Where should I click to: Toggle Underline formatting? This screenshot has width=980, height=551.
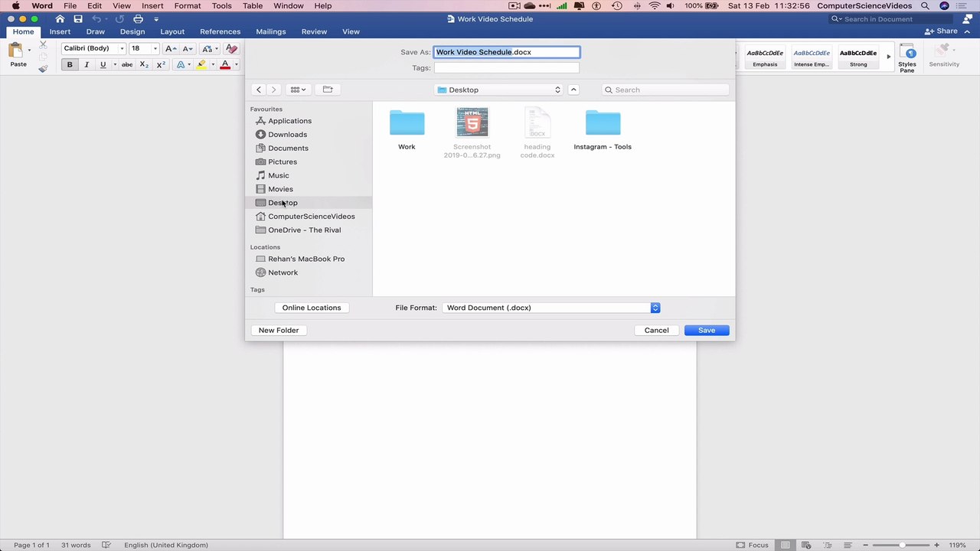[x=103, y=65]
